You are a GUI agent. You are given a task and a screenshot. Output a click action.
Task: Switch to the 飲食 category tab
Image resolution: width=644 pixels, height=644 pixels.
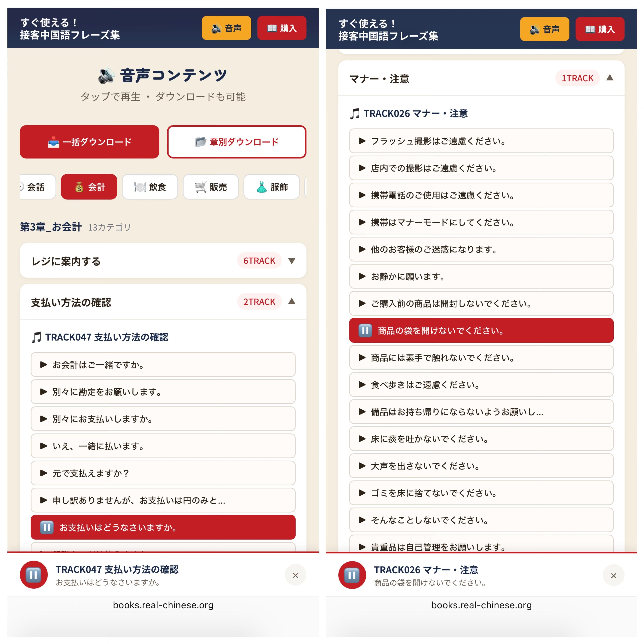[150, 187]
